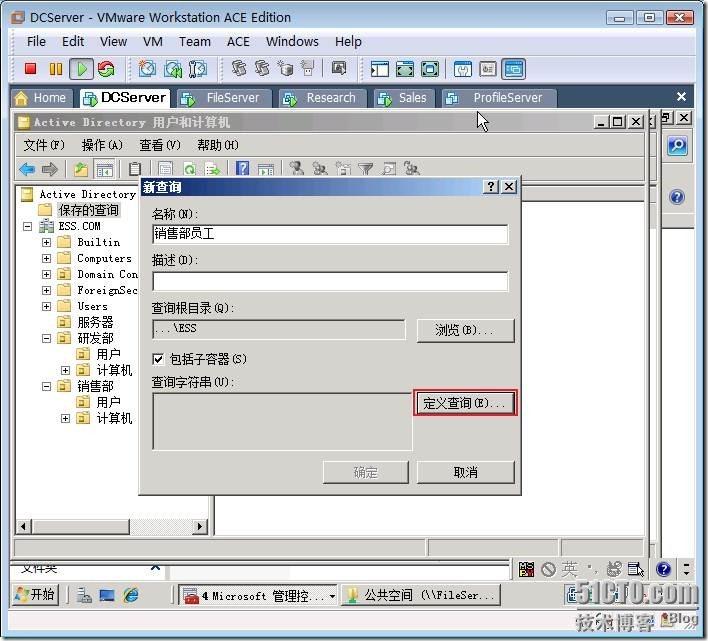Image resolution: width=708 pixels, height=641 pixels.
Task: Click the Find objects icon in AD toolbar
Action: (388, 169)
